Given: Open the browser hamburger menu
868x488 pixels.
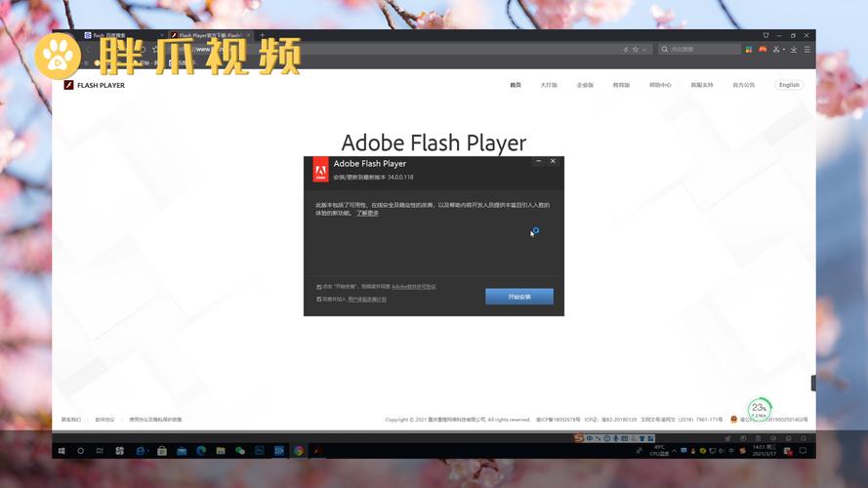Looking at the screenshot, I should coord(807,49).
